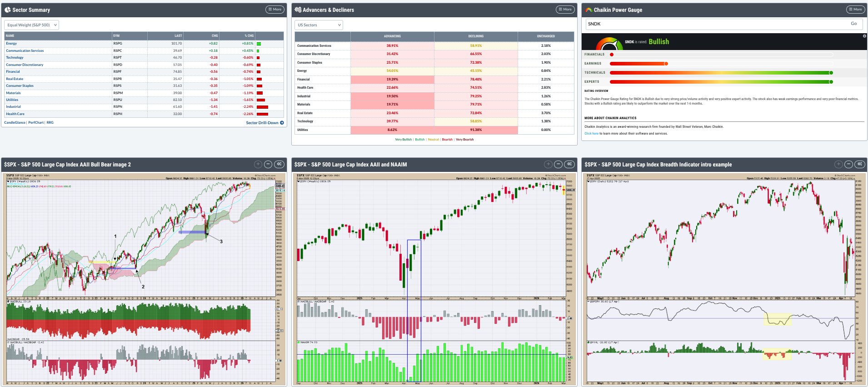The image size is (868, 387).
Task: Click the Bullish rating text for SNDK
Action: click(x=658, y=41)
